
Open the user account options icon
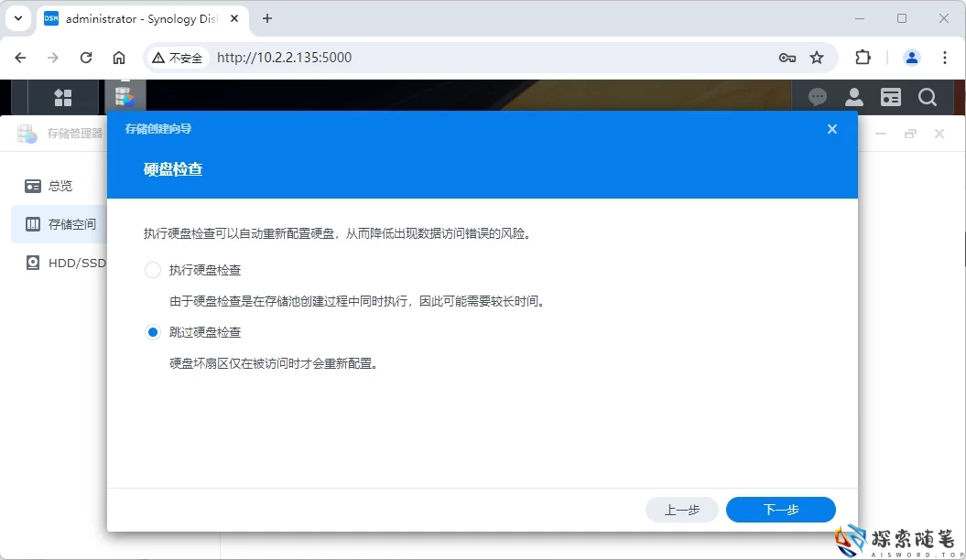tap(853, 96)
